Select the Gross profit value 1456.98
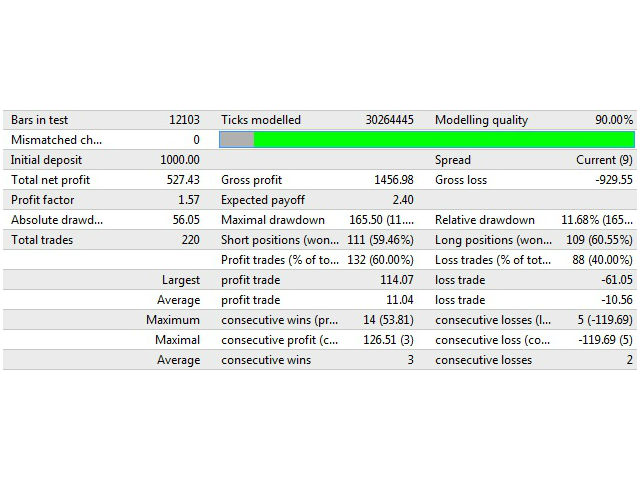The image size is (640, 480). pyautogui.click(x=393, y=180)
